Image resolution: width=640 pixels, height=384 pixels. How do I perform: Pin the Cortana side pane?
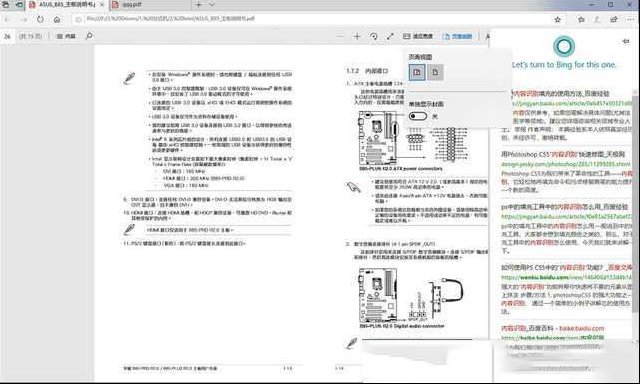coord(626,41)
